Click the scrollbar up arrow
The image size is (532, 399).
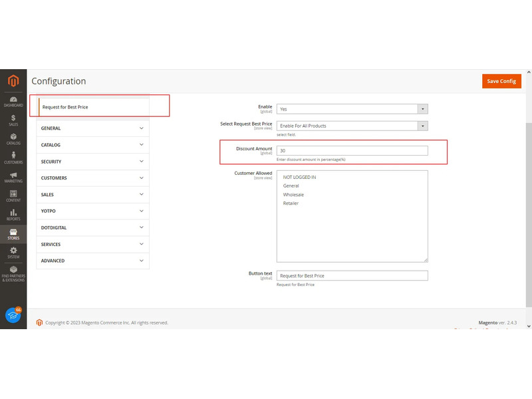click(529, 72)
